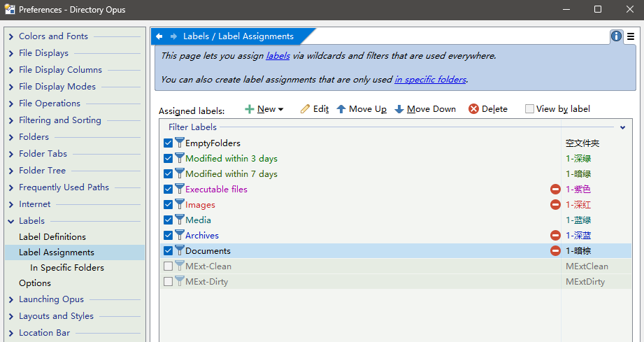Viewport: 644px width, 342px height.
Task: Expand the File Operations category
Action: click(x=11, y=104)
